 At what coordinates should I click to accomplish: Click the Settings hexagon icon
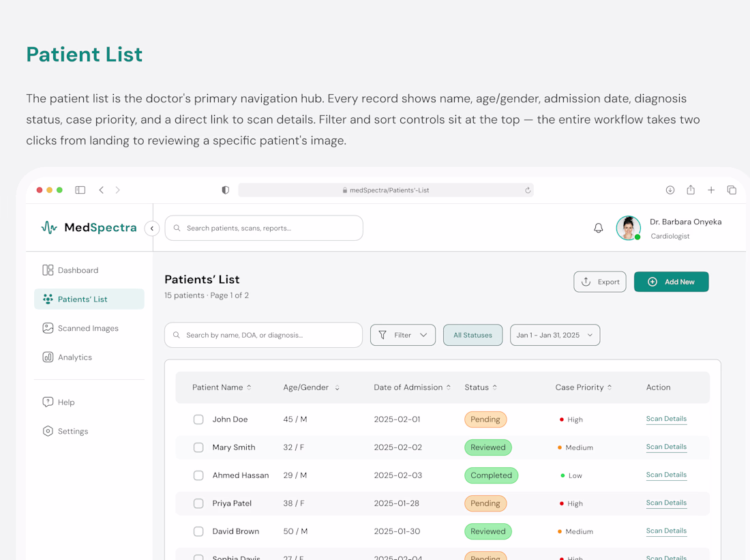click(x=48, y=431)
